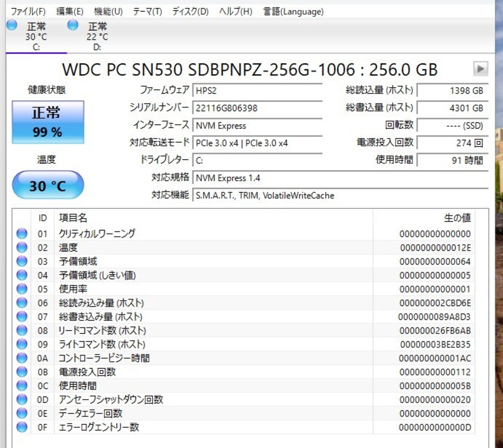Switch to the D: drive tab at 22 °C
Viewport: 503px width, 448px height.
97,37
